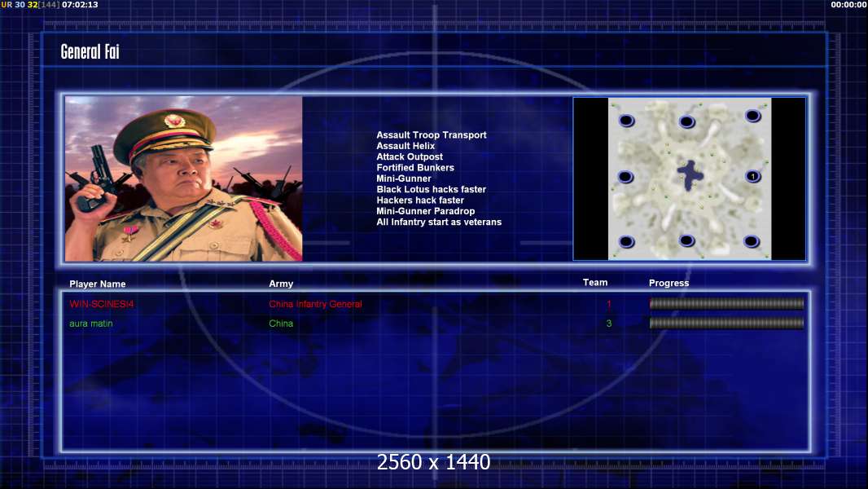Viewport: 868px width, 489px height.
Task: Click the Assault Helix ability text
Action: (x=406, y=146)
